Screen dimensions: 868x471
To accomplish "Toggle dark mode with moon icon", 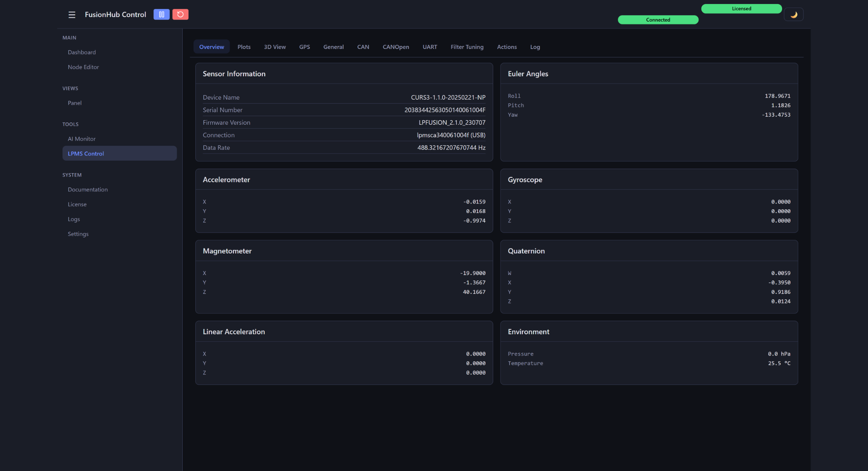I will pos(794,15).
